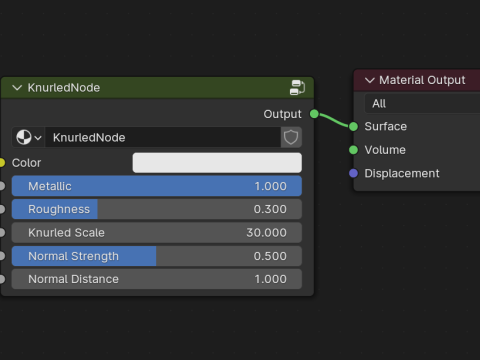Click the Displacement input socket
This screenshot has height=360, width=480.
coord(353,173)
